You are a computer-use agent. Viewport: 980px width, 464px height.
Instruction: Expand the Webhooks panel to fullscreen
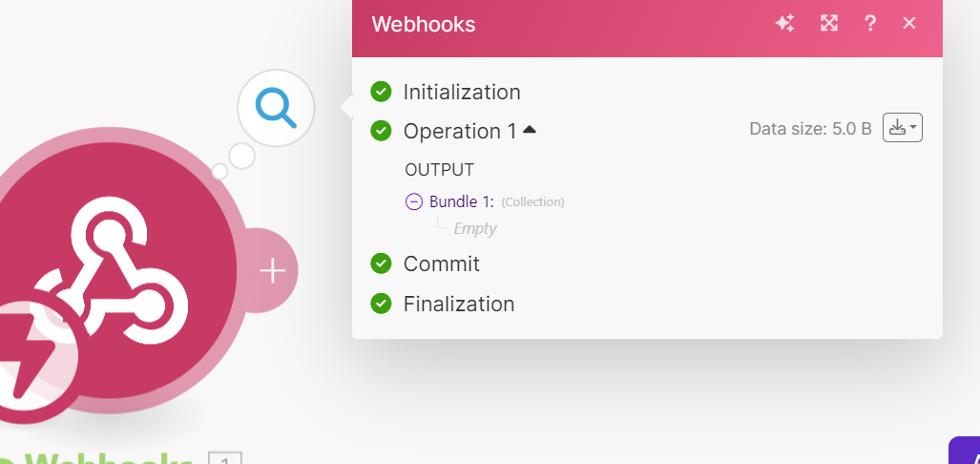pyautogui.click(x=828, y=24)
